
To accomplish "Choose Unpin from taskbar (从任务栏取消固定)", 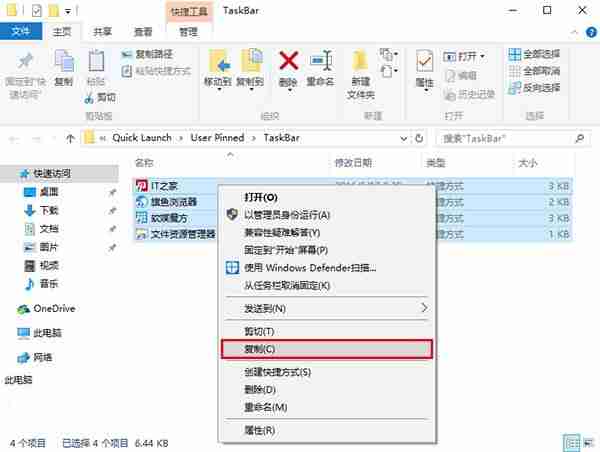I will [x=287, y=286].
